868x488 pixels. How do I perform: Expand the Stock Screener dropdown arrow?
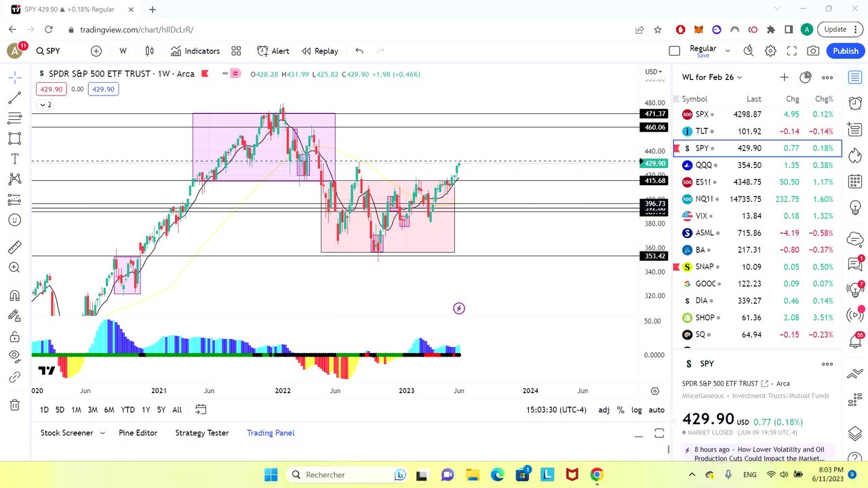[102, 433]
